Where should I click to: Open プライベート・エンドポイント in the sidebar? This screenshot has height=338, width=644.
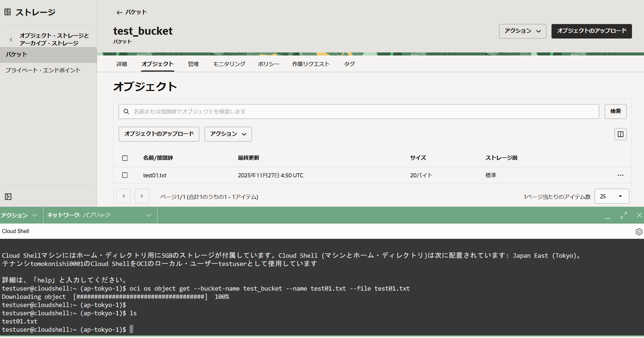point(43,70)
